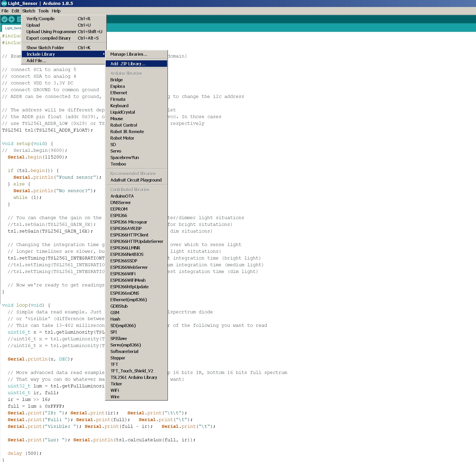Close the Sketch menu
Image resolution: width=476 pixels, height=462 pixels.
29,11
